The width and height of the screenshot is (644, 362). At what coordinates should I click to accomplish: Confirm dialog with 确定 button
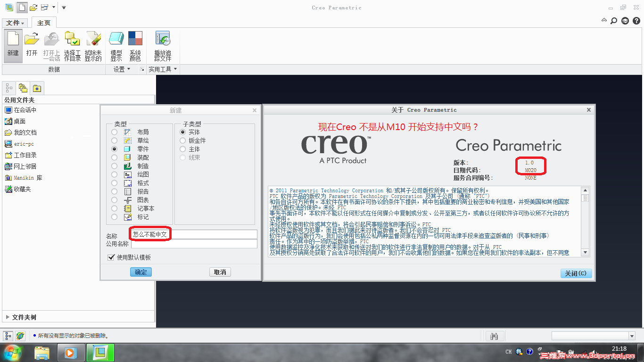(x=140, y=272)
